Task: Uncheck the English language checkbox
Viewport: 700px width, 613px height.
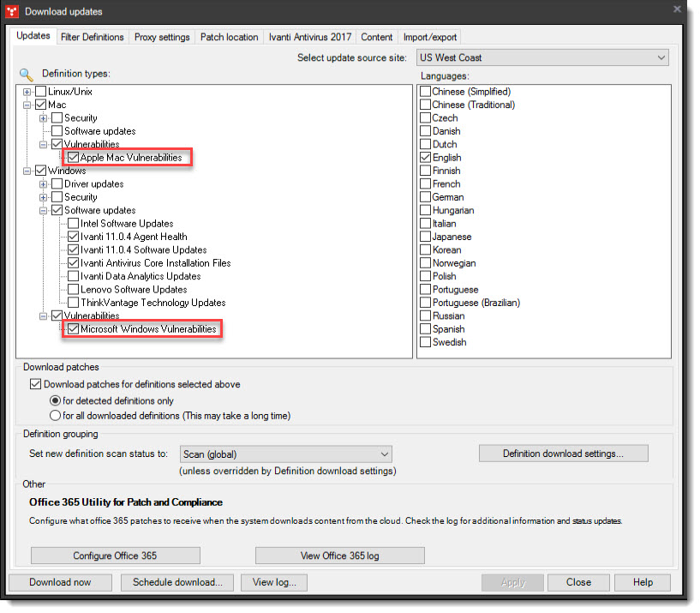Action: point(425,157)
